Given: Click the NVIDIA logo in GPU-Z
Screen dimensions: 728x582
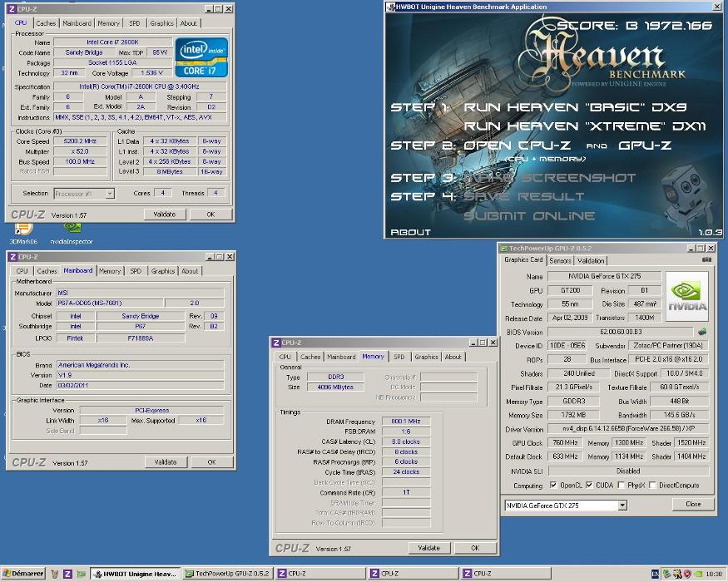Looking at the screenshot, I should (x=687, y=296).
